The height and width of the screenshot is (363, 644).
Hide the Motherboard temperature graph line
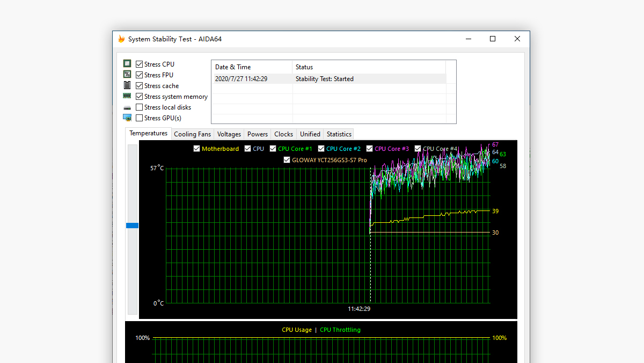click(197, 149)
